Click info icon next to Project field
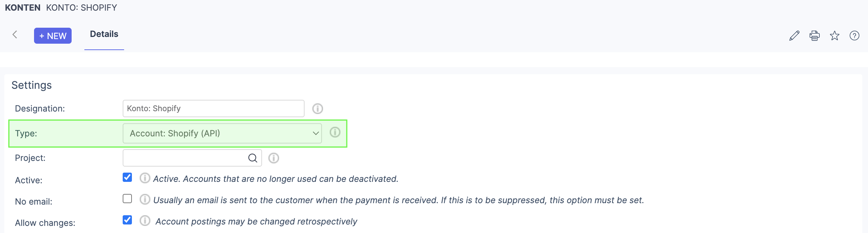The image size is (868, 233). click(274, 158)
